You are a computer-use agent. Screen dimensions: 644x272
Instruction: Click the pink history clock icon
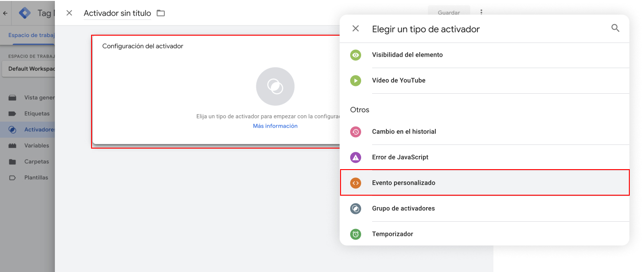point(356,132)
